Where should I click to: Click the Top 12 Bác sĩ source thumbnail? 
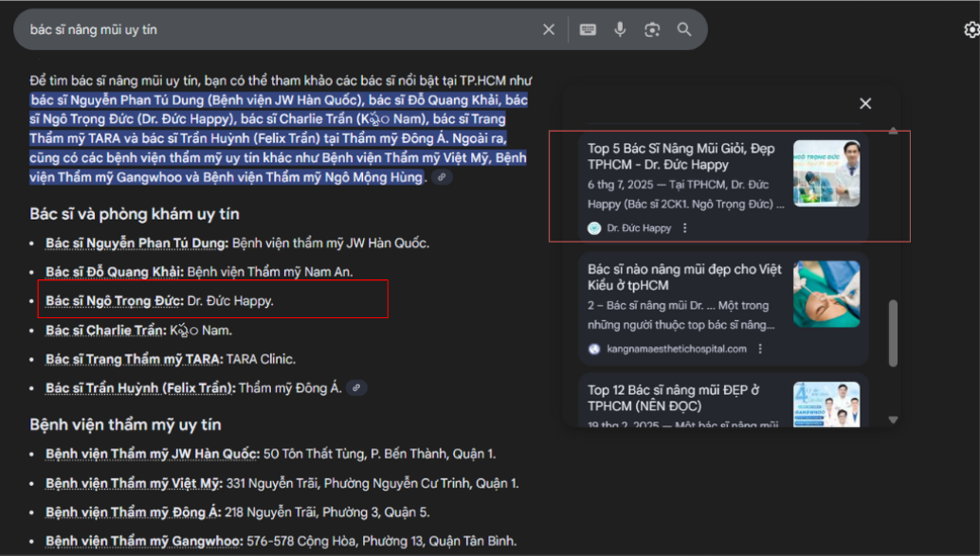pos(826,404)
